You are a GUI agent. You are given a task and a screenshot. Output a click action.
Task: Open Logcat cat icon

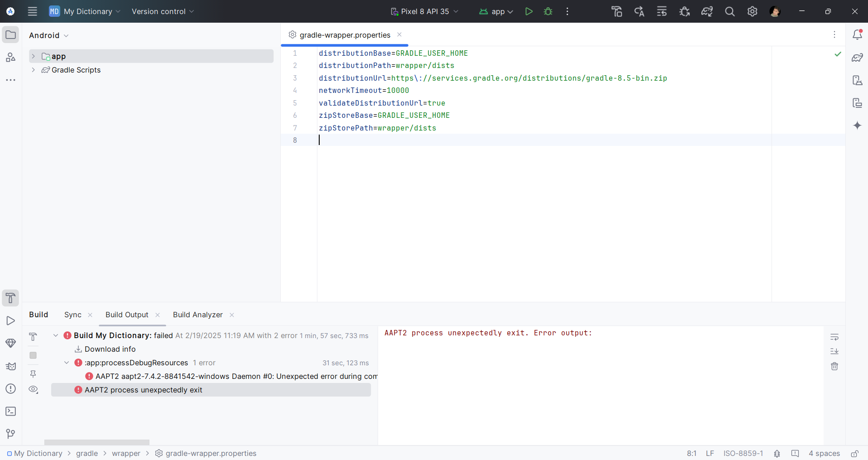click(x=10, y=366)
